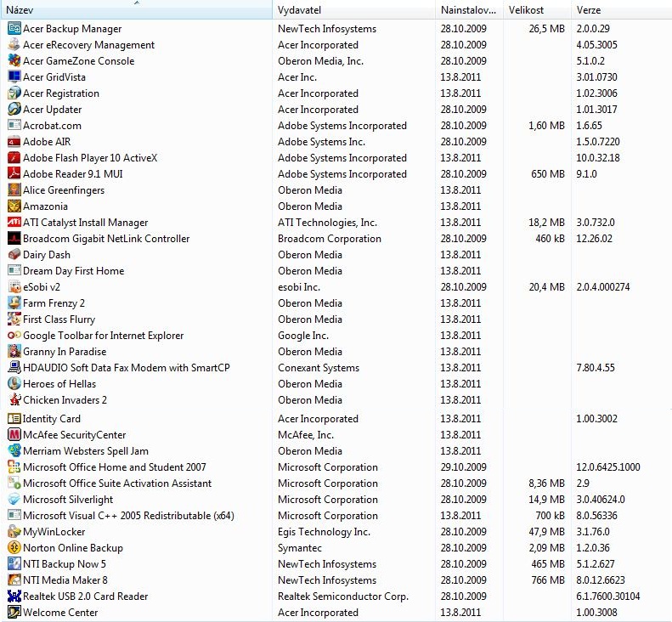Click the Adobe Reader 9.1 MUI icon
The width and height of the screenshot is (672, 622).
tap(14, 173)
